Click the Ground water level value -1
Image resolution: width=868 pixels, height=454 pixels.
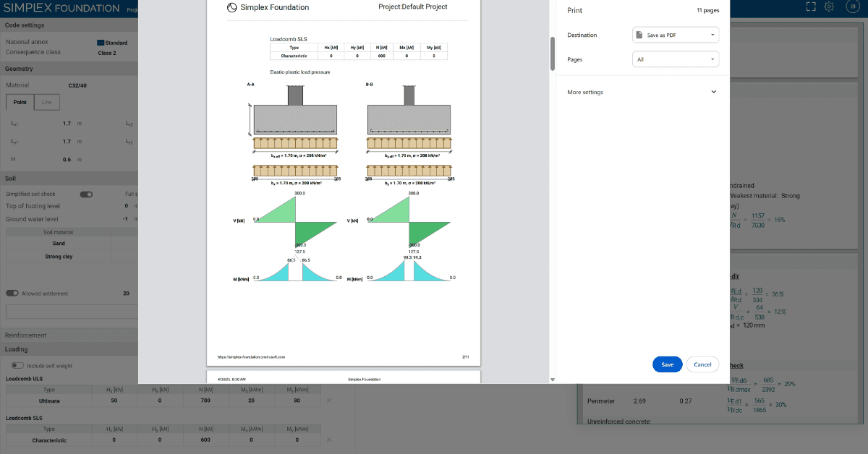(125, 219)
